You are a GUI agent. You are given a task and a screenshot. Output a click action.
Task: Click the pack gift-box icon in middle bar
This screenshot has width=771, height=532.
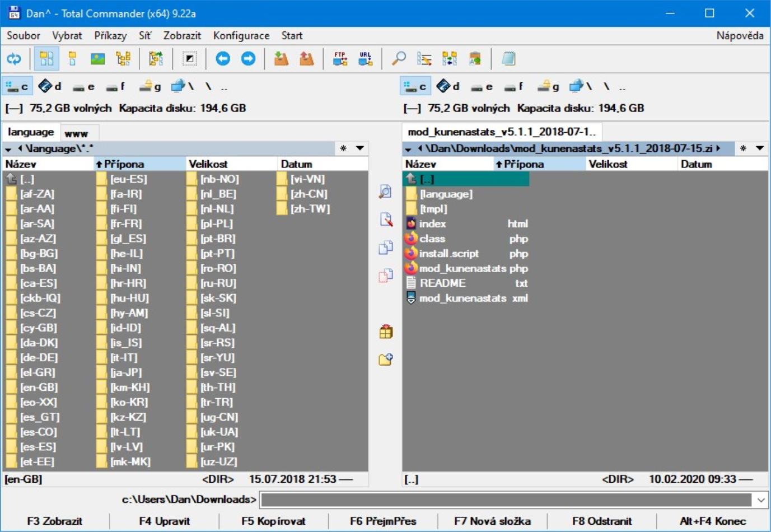pyautogui.click(x=385, y=332)
